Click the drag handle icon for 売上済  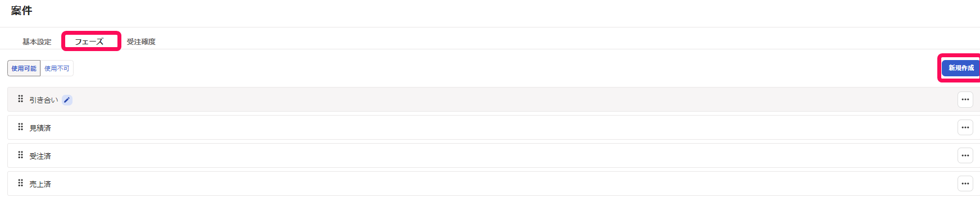(x=20, y=183)
